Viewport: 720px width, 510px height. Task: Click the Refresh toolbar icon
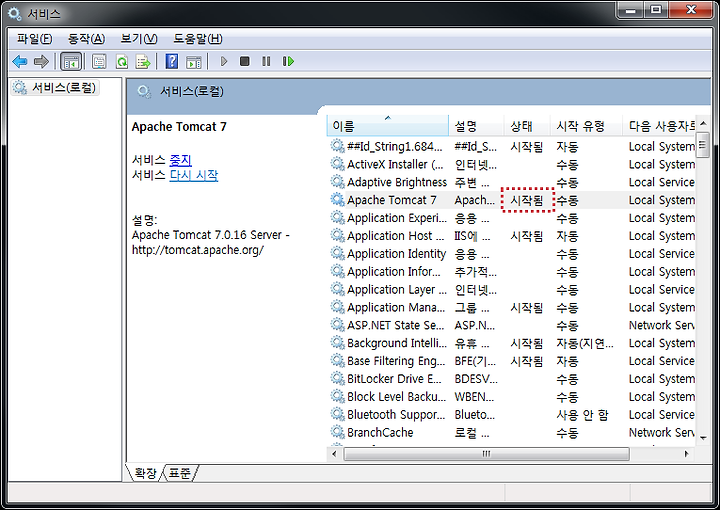coord(122,62)
